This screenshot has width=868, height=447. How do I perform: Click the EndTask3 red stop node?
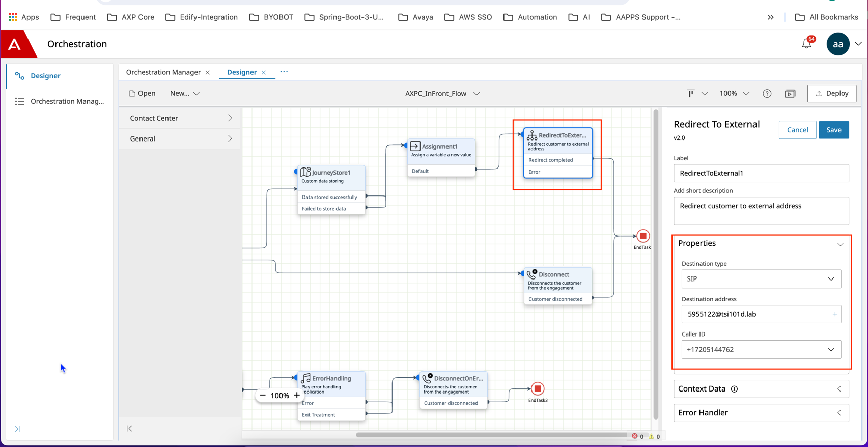[x=538, y=389]
